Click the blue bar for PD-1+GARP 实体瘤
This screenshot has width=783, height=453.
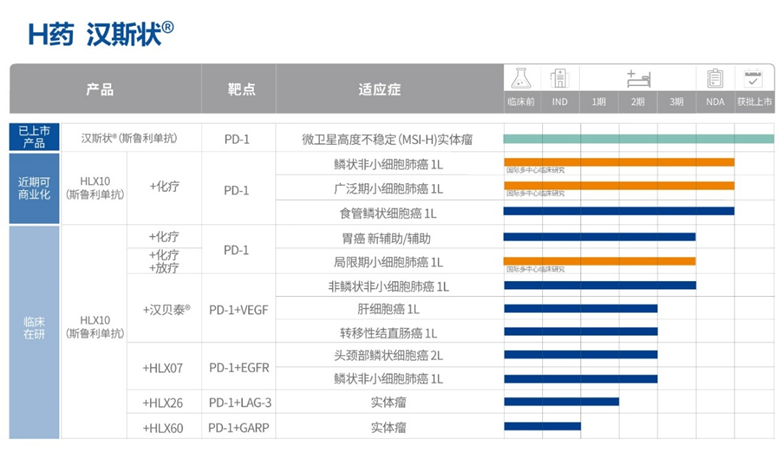click(542, 426)
